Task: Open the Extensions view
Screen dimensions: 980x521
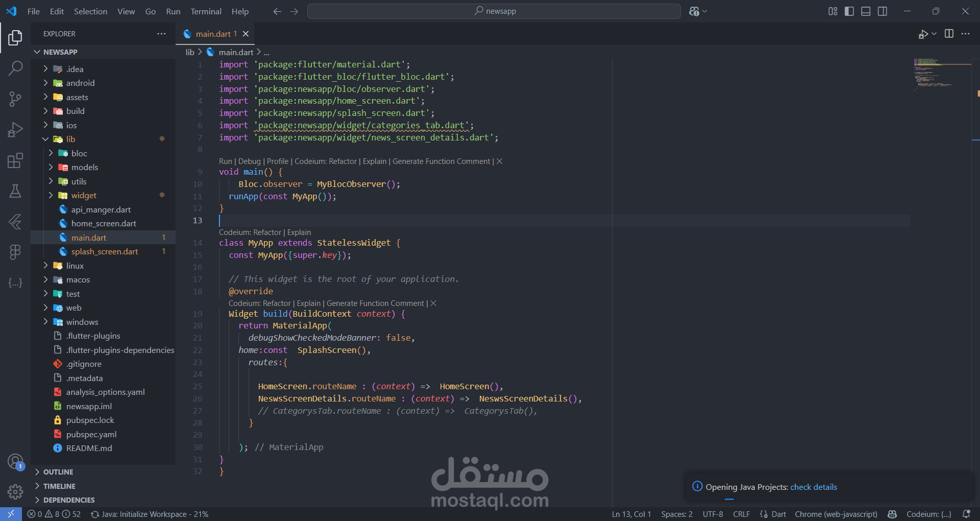Action: 15,160
